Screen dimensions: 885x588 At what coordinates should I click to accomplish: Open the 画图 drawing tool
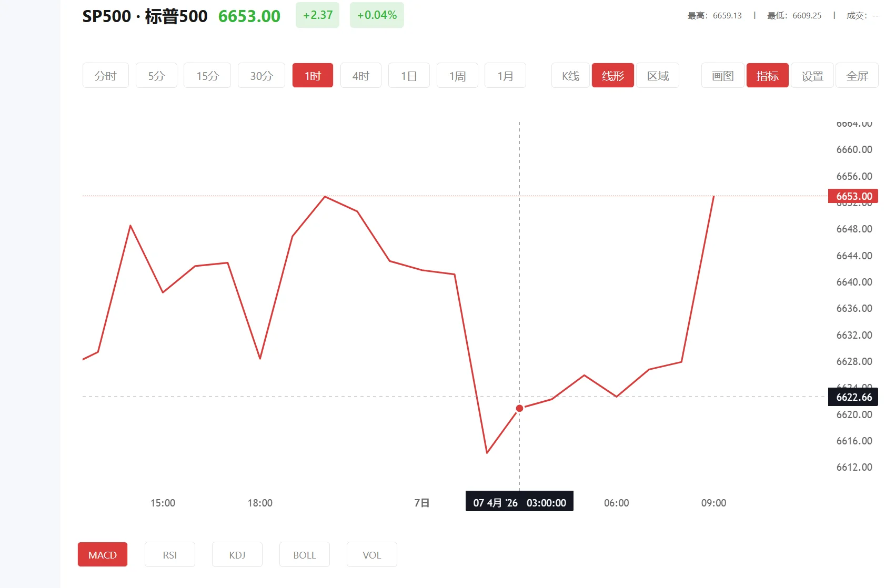tap(722, 75)
